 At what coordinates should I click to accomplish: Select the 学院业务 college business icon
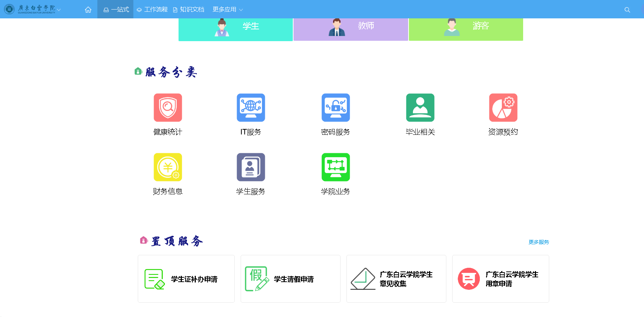click(x=335, y=167)
